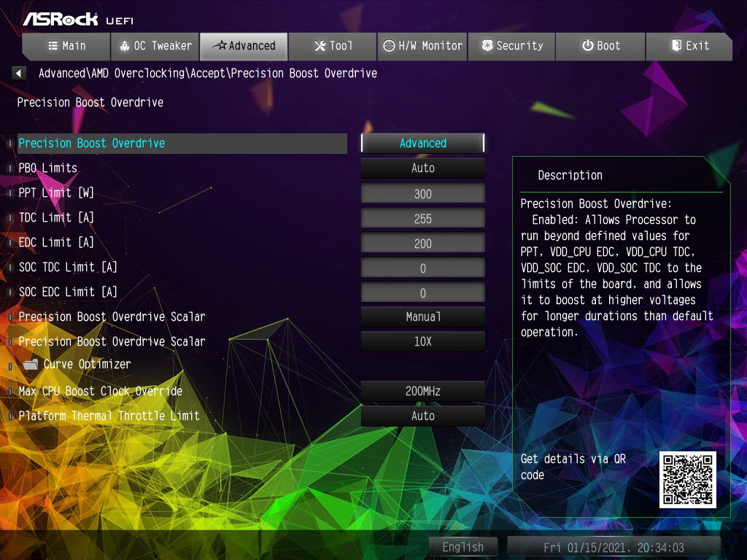Open the Scalar 10X dropdown

[422, 341]
